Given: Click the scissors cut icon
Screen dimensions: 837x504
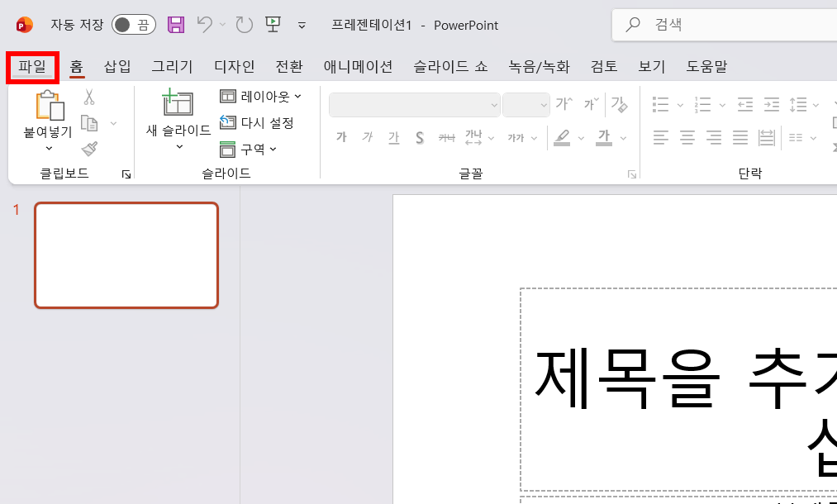Looking at the screenshot, I should pyautogui.click(x=89, y=97).
